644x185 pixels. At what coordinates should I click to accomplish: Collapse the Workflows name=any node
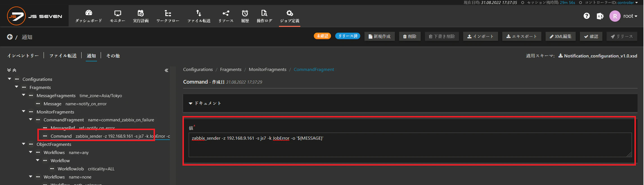[x=31, y=152]
